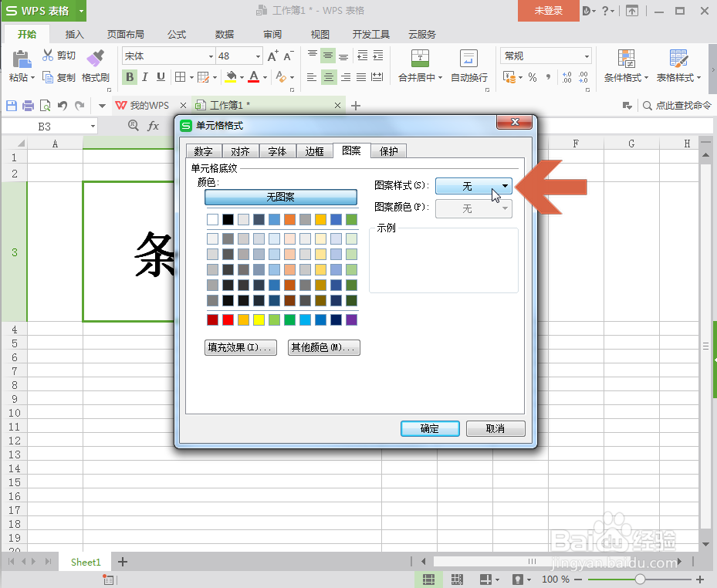Click the 未登录 sign-in button
Image resolution: width=717 pixels, height=588 pixels.
click(548, 11)
